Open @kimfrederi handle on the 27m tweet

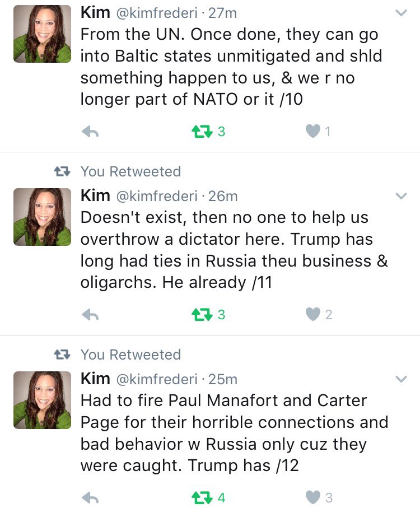(157, 13)
